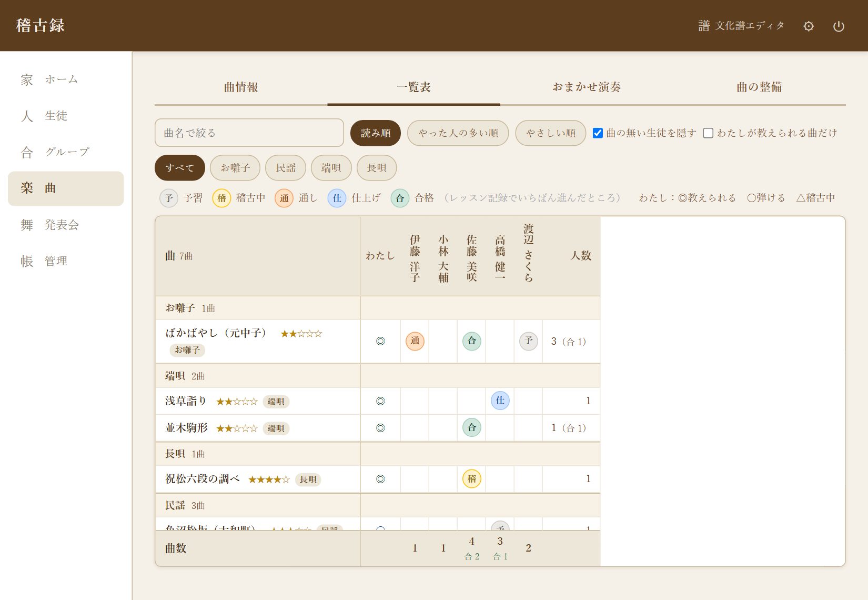Click 仕 badge for 高橋健一 on 浅草詣り
Viewport: 868px width, 600px height.
click(500, 401)
